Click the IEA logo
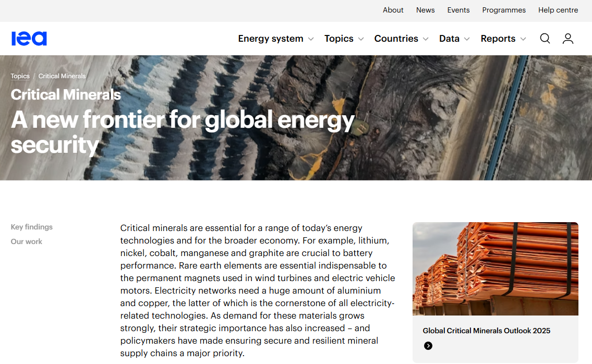Screen dimensions: 592x364 point(29,39)
